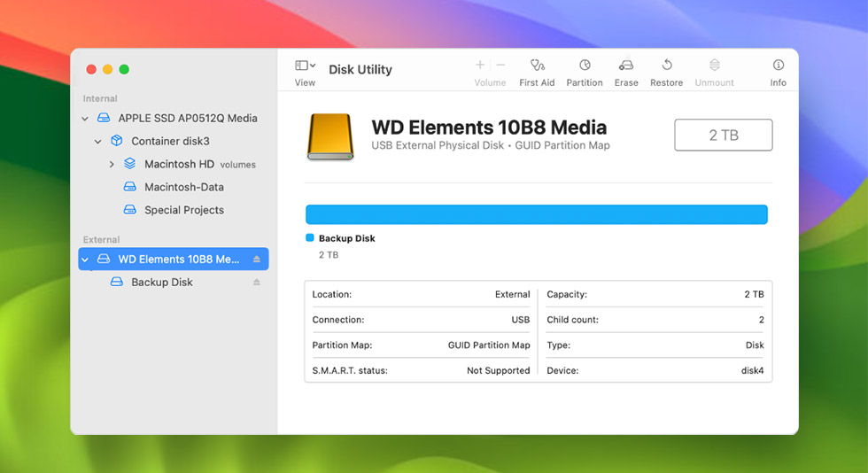
Task: Collapse Container disk3 chevron
Action: (x=98, y=142)
